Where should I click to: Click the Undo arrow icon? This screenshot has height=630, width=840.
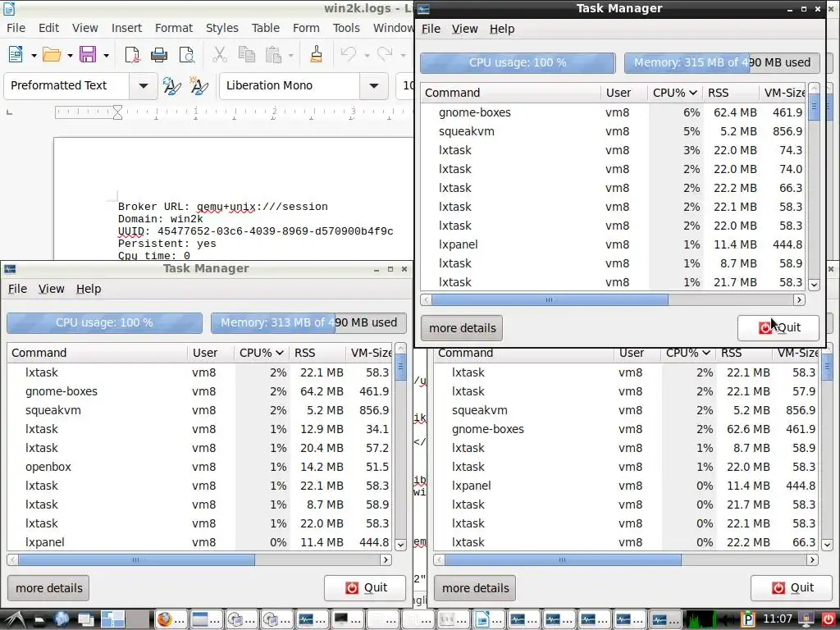[x=348, y=54]
